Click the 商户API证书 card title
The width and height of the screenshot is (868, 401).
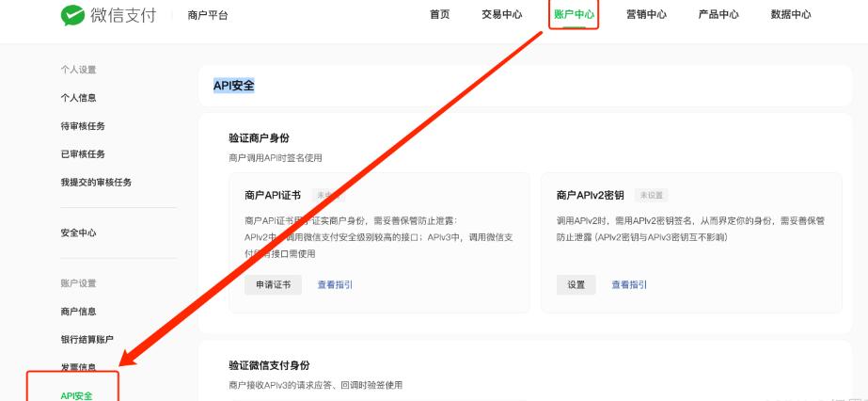[x=273, y=195]
